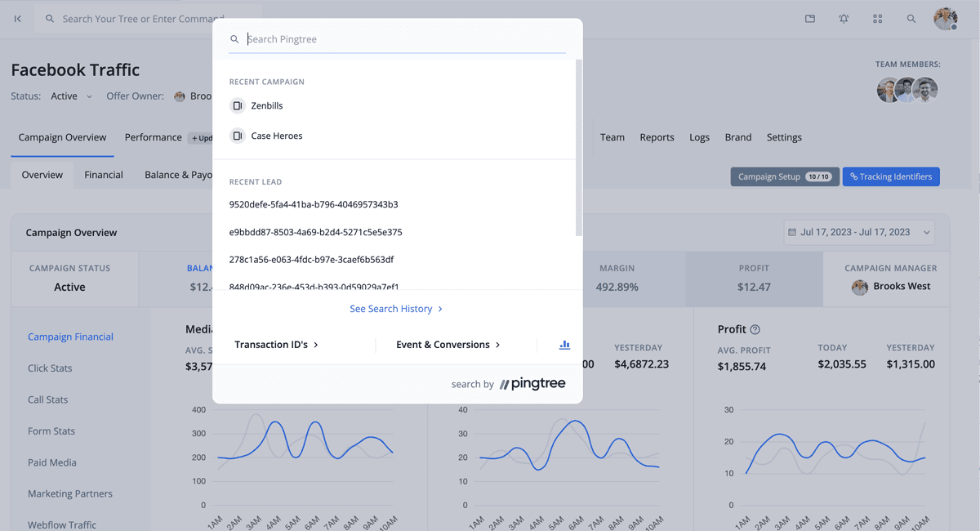Click inside the Search Pingtree input field
The image size is (980, 531).
pos(367,38)
